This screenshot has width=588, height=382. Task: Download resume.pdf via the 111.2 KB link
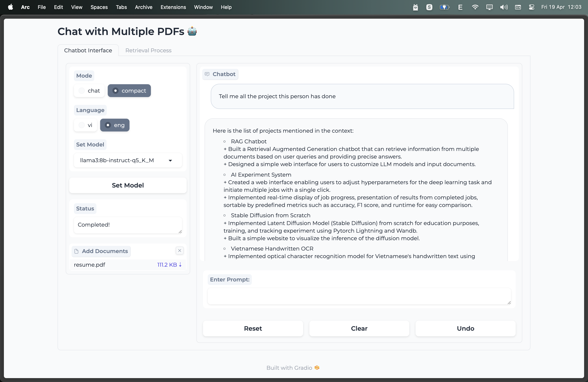[169, 265]
